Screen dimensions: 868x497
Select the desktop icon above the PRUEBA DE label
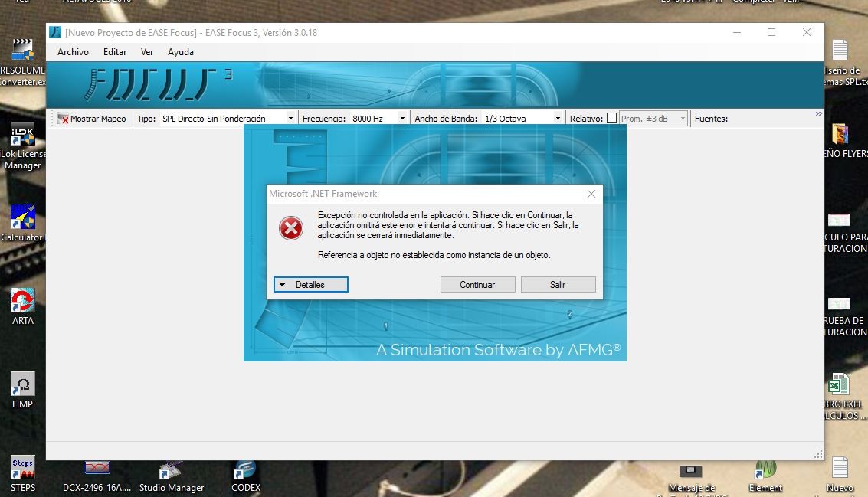coord(839,304)
